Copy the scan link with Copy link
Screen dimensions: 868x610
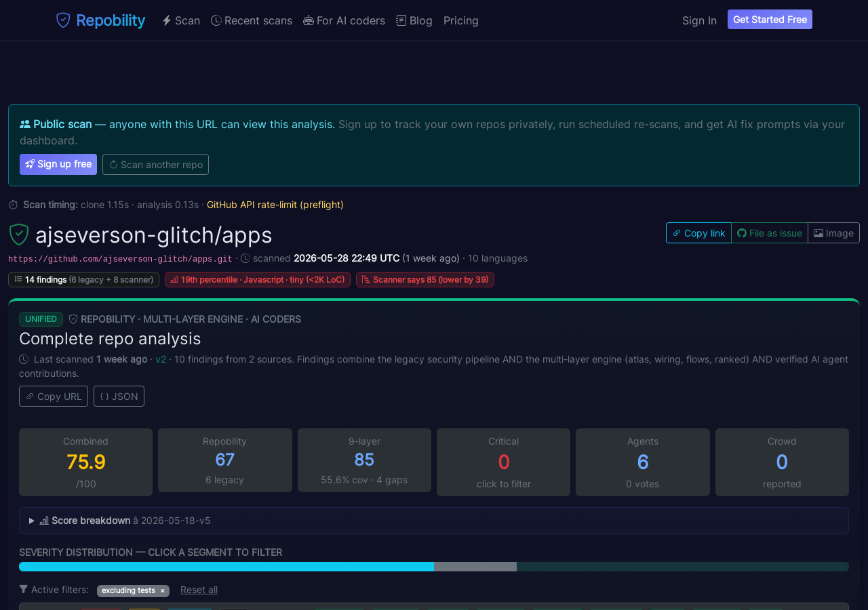(x=698, y=232)
